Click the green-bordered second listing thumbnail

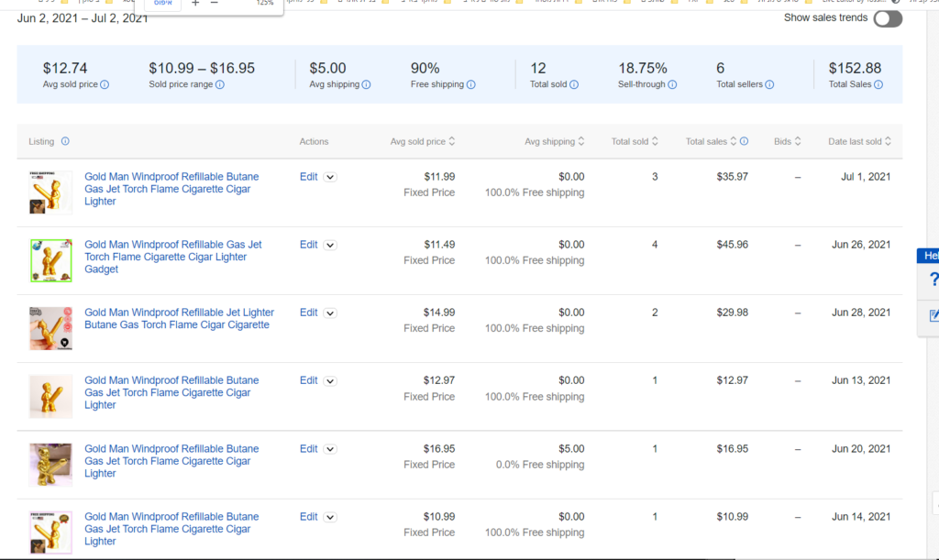tap(50, 260)
